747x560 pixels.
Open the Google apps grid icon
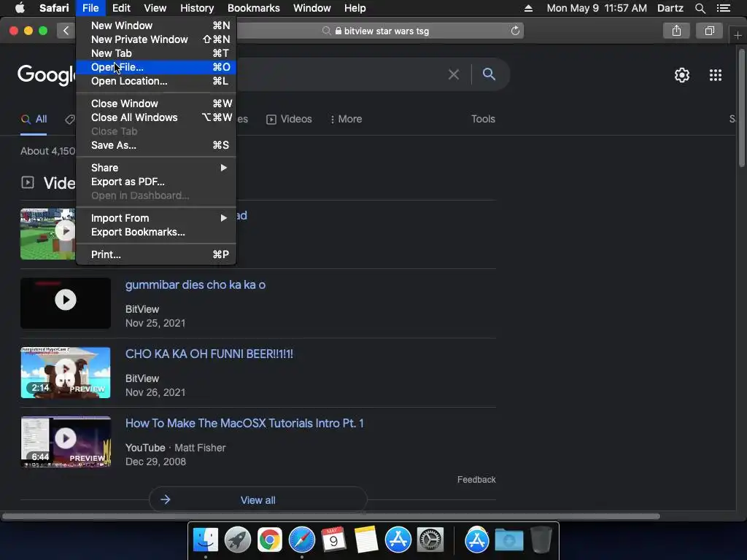click(716, 75)
